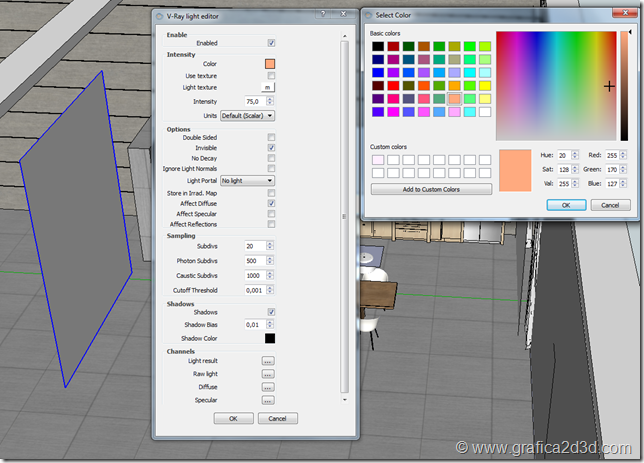644x463 pixels.
Task: Select the black basic color swatch
Action: click(x=378, y=46)
